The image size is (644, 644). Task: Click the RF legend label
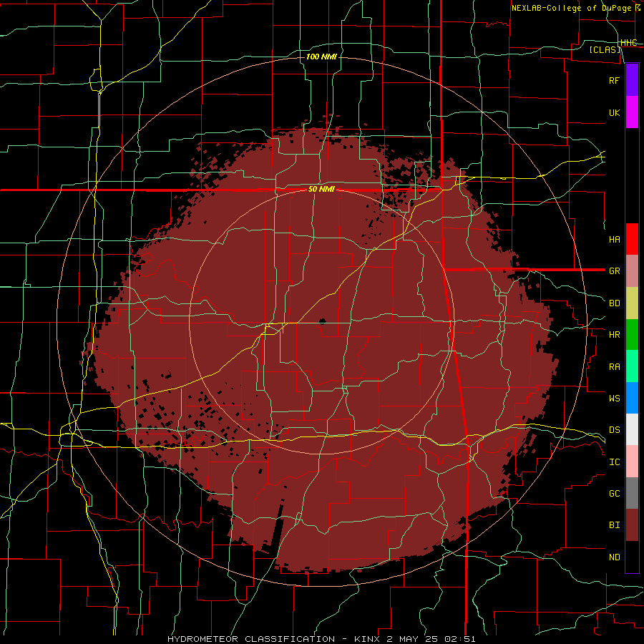[614, 80]
